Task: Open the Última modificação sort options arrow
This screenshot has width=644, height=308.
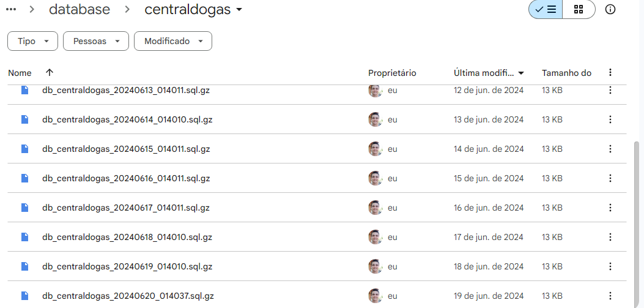Action: pos(521,73)
